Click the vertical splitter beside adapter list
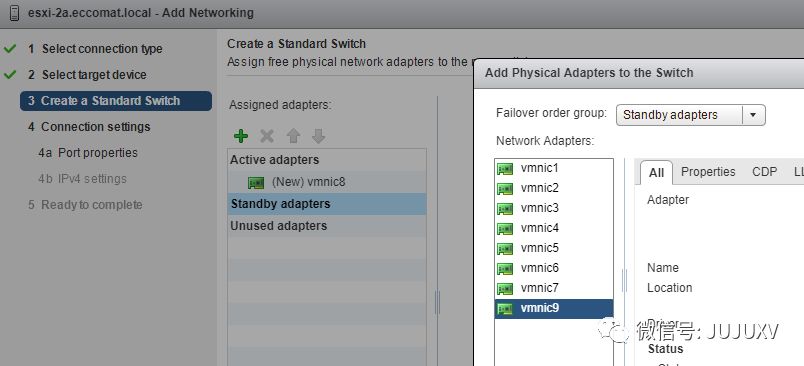This screenshot has height=366, width=804. [x=624, y=280]
